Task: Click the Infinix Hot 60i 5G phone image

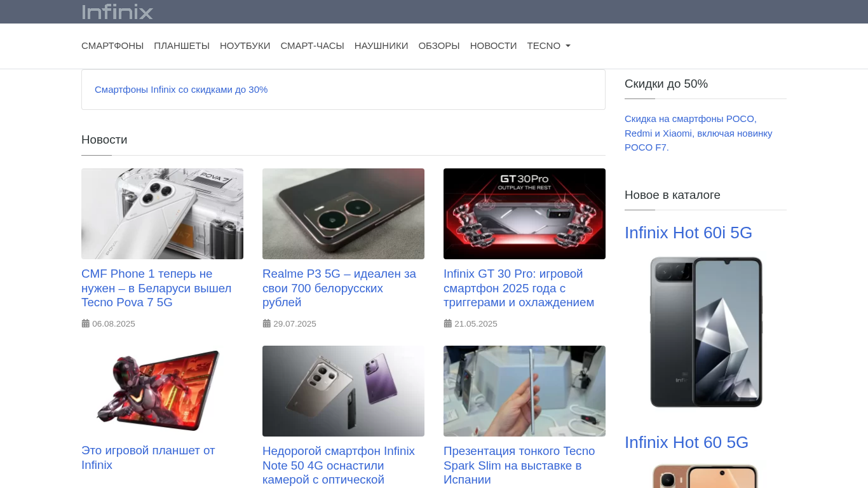Action: click(705, 332)
